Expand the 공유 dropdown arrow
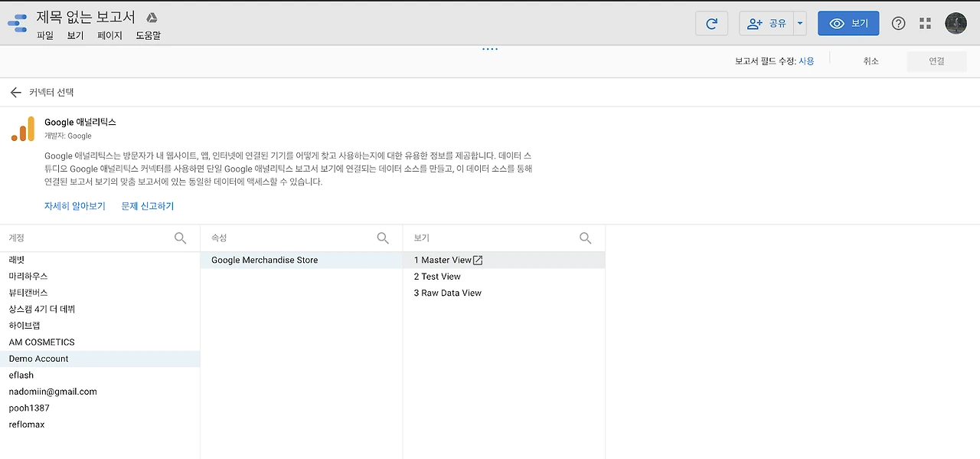 (x=800, y=23)
